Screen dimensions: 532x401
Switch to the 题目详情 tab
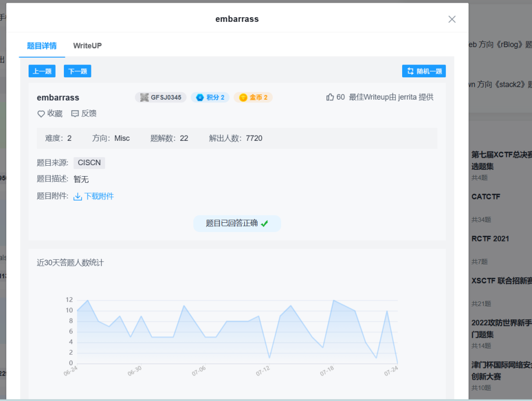[x=42, y=46]
